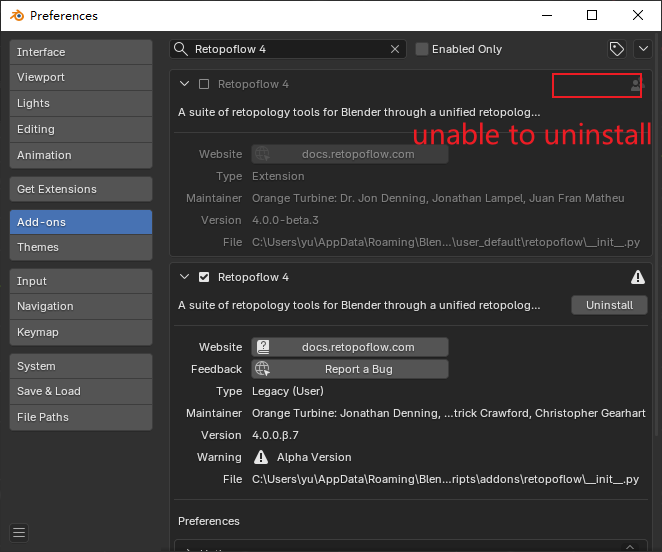Enable the disabled Retopoflow 4 extension checkbox
This screenshot has width=662, height=552.
point(204,84)
